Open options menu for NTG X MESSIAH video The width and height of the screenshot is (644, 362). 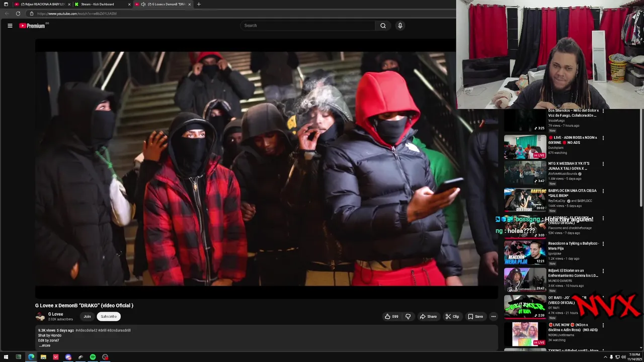pos(603,164)
